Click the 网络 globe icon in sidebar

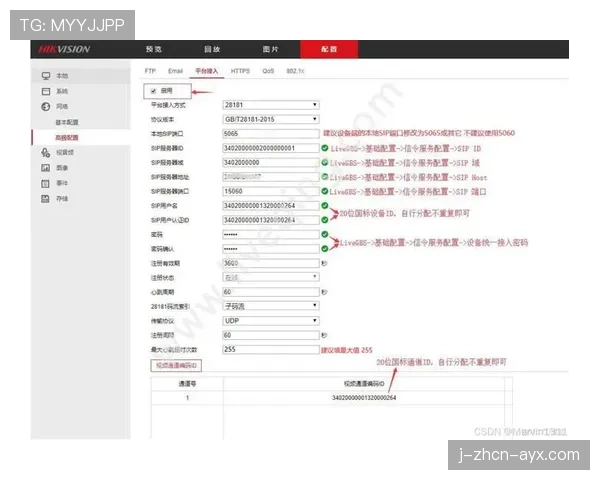46,106
